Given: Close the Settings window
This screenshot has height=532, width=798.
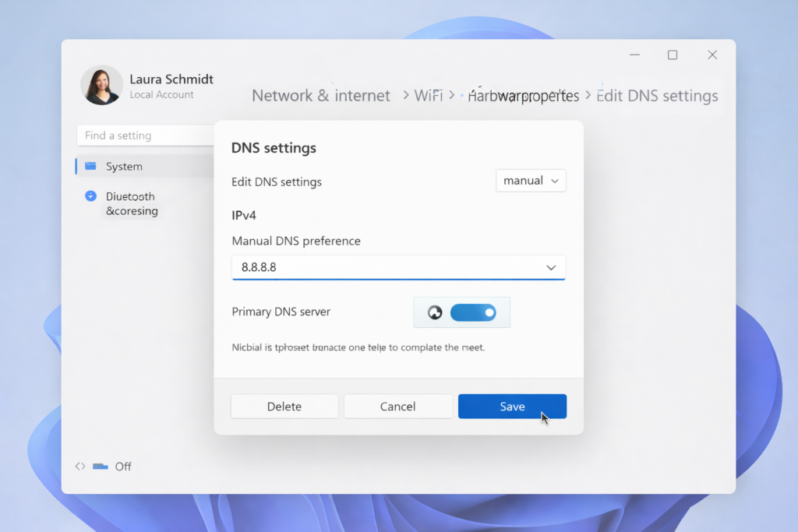Looking at the screenshot, I should click(712, 55).
